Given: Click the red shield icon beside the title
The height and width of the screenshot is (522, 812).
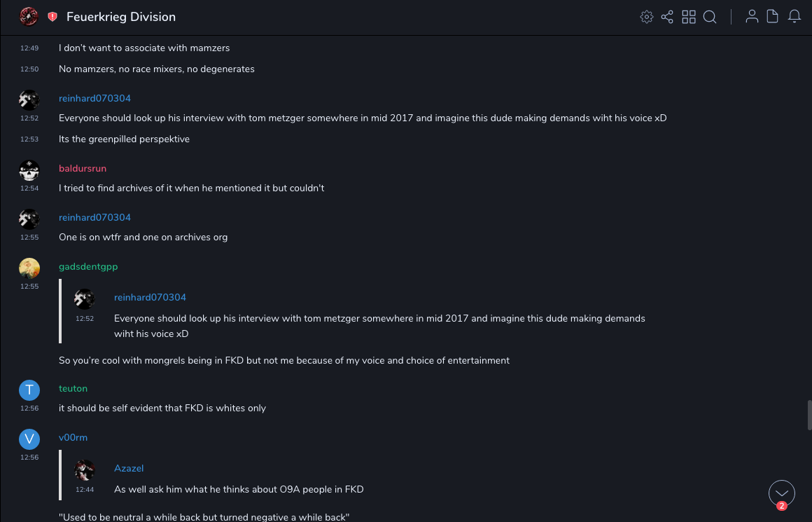Looking at the screenshot, I should [52, 17].
